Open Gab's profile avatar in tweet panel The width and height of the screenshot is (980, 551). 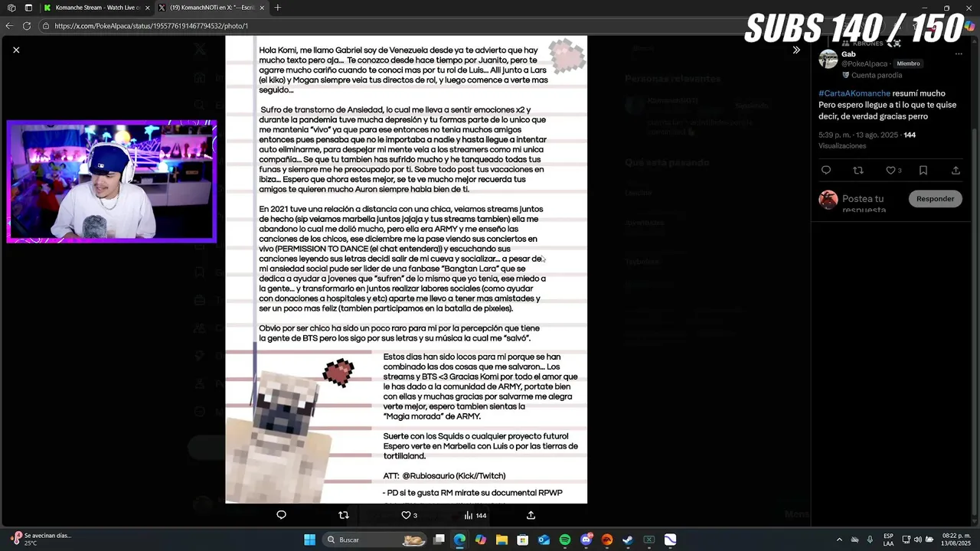(828, 59)
